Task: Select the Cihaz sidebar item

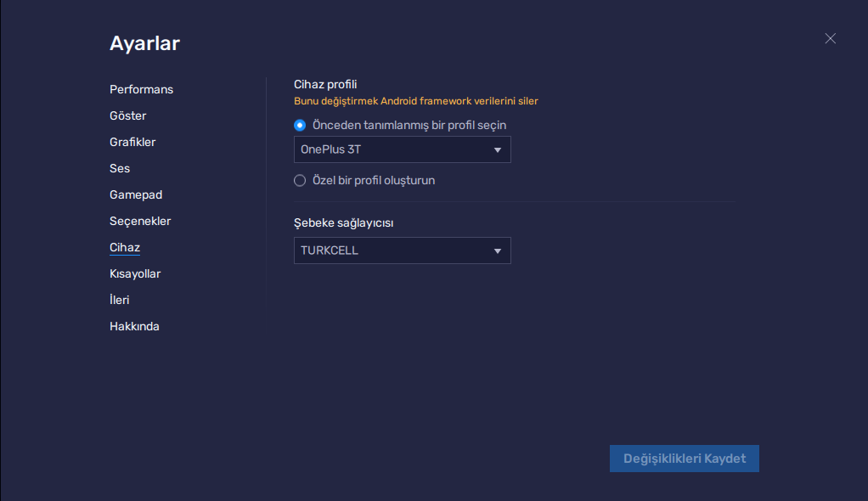Action: tap(125, 247)
